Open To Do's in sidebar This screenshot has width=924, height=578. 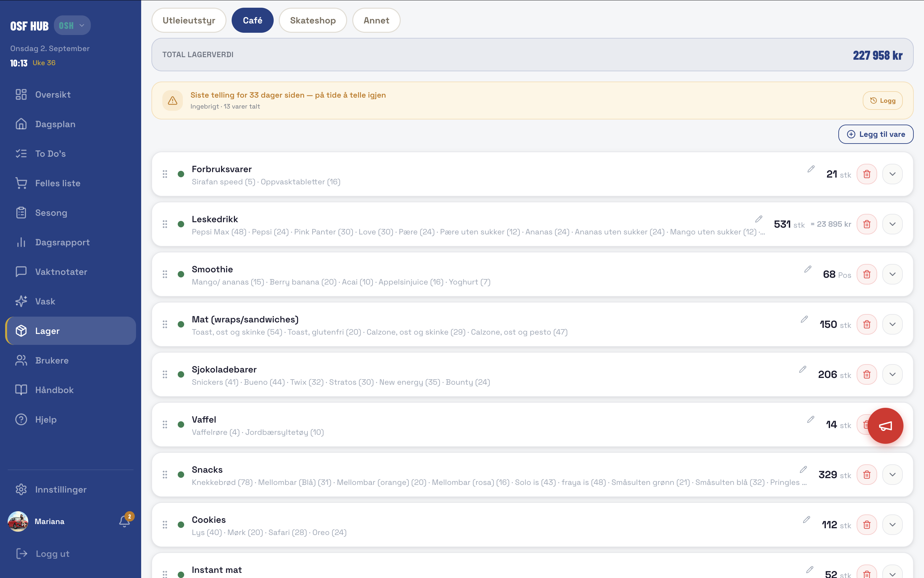coord(71,154)
